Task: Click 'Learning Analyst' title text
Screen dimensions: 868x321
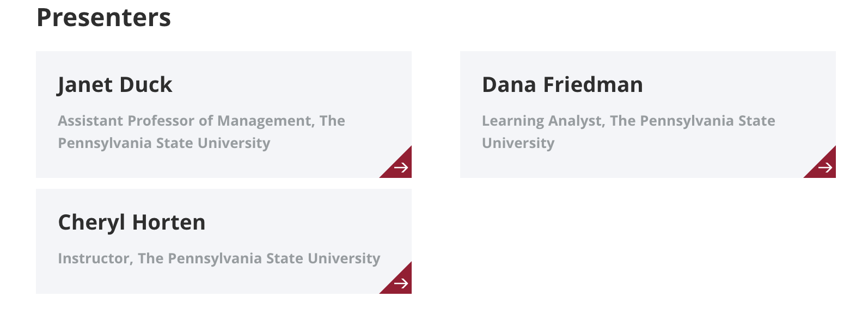Action: pos(542,121)
